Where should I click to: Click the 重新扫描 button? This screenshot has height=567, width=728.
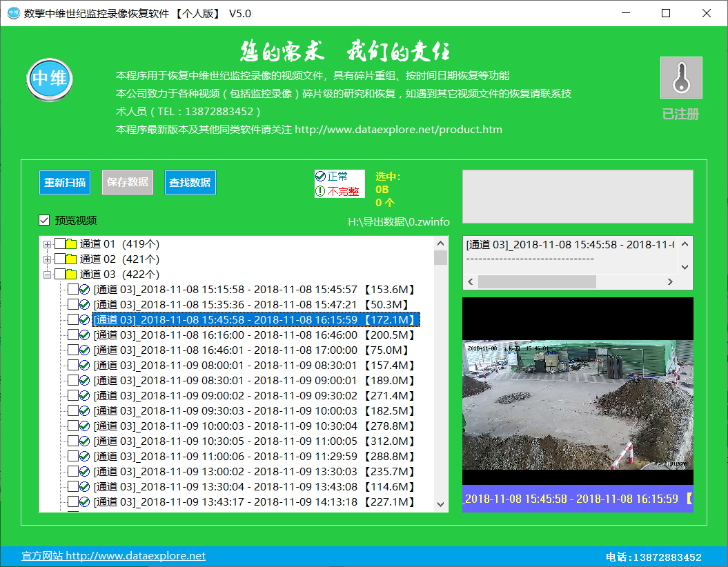65,183
